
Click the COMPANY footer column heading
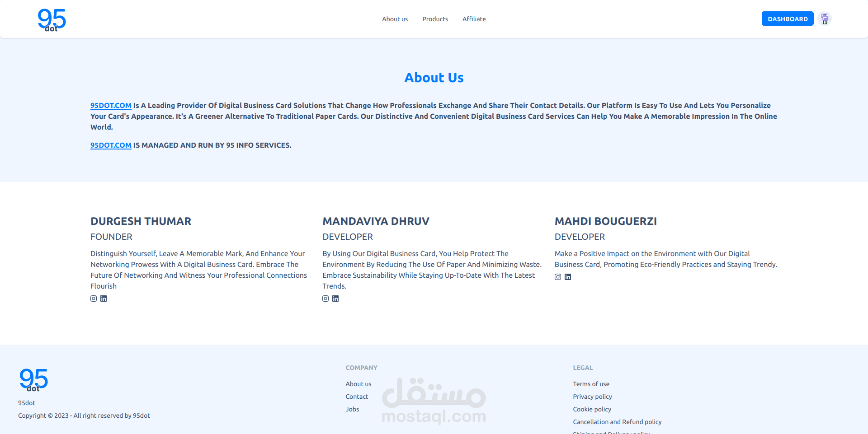[361, 368]
